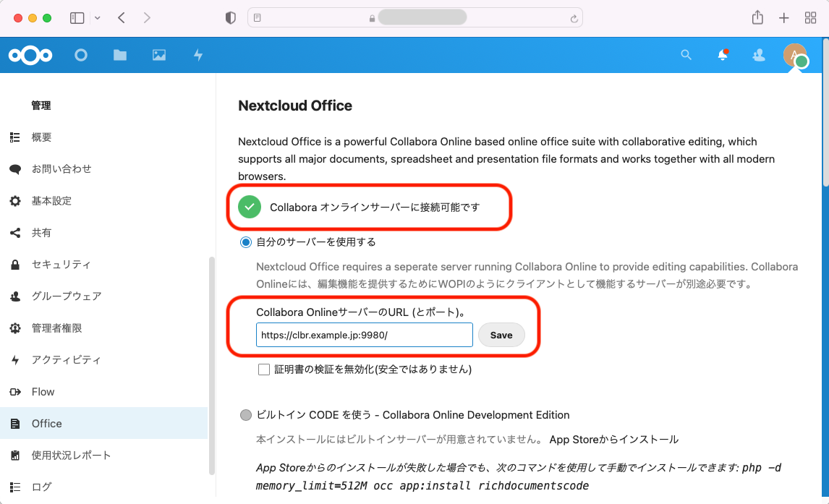
Task: Open ログ settings section
Action: (103, 487)
